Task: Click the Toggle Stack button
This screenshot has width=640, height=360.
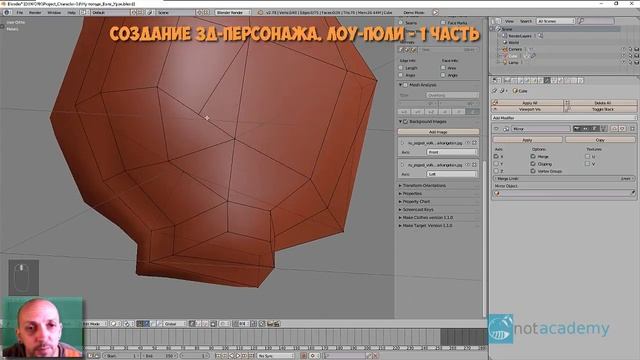Action: click(601, 109)
